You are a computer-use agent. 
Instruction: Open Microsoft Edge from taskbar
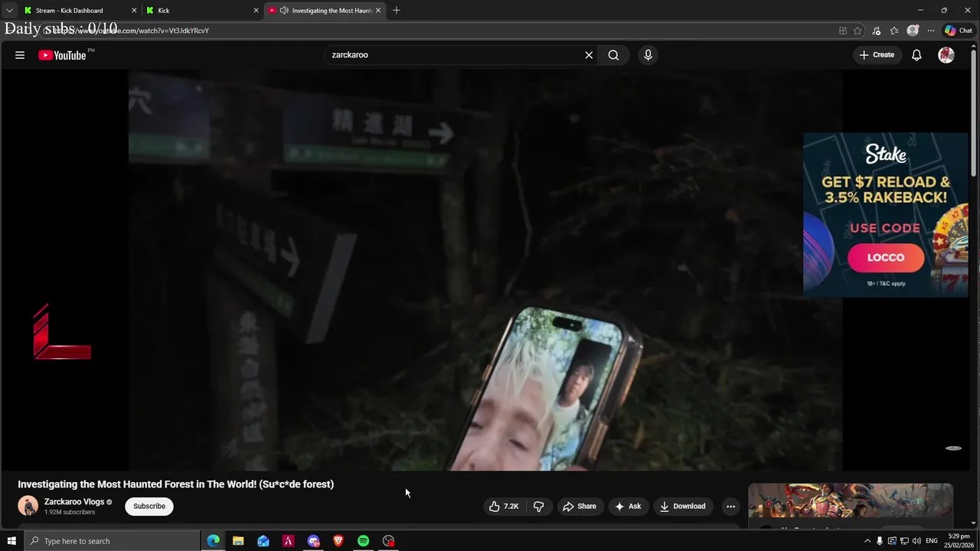pos(213,541)
